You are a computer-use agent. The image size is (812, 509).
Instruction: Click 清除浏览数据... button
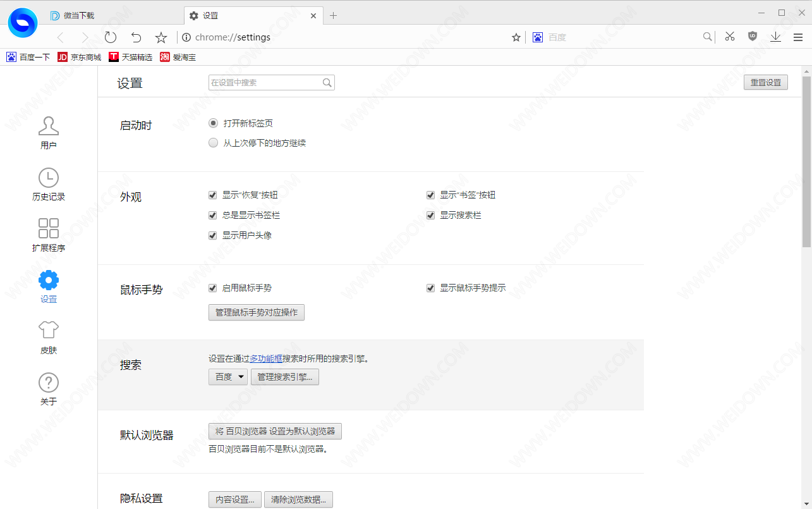298,500
